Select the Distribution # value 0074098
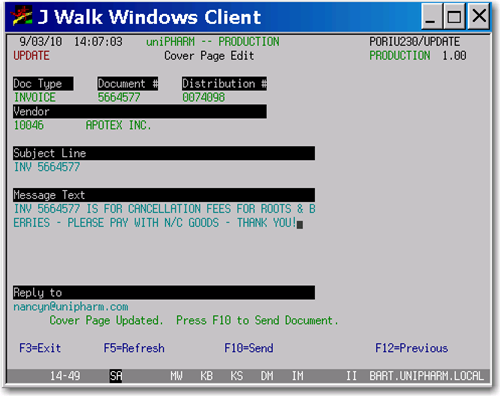 coord(203,97)
